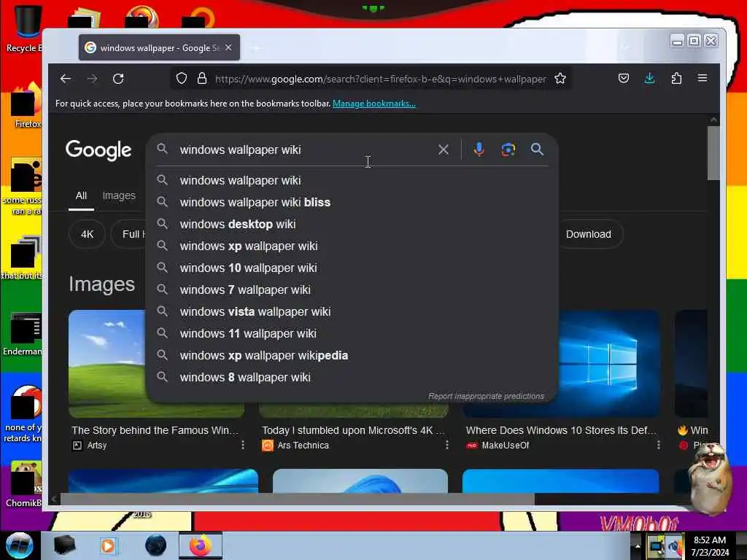The image size is (747, 560).
Task: Start voice search with microphone icon
Action: click(x=479, y=149)
